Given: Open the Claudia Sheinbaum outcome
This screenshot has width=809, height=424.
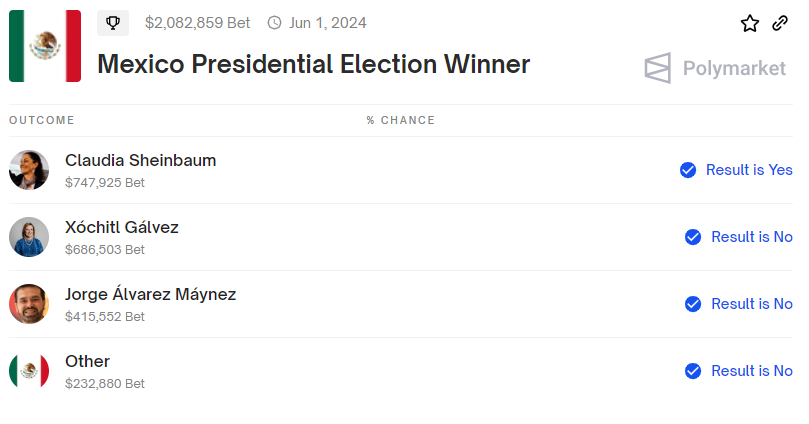Looking at the screenshot, I should click(x=140, y=160).
